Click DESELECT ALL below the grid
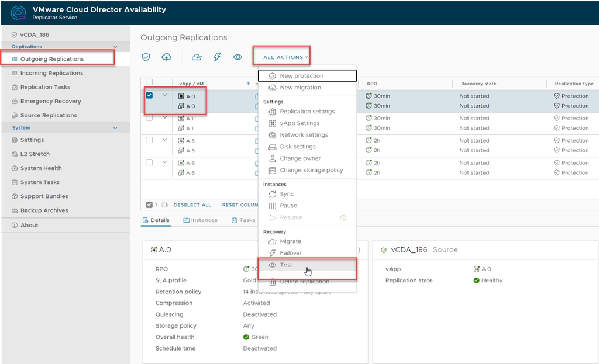The width and height of the screenshot is (599, 364). click(x=192, y=205)
